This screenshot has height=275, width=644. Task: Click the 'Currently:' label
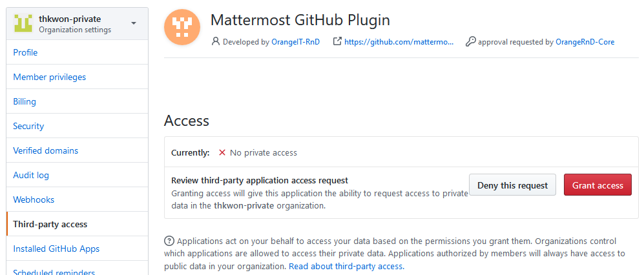click(191, 153)
